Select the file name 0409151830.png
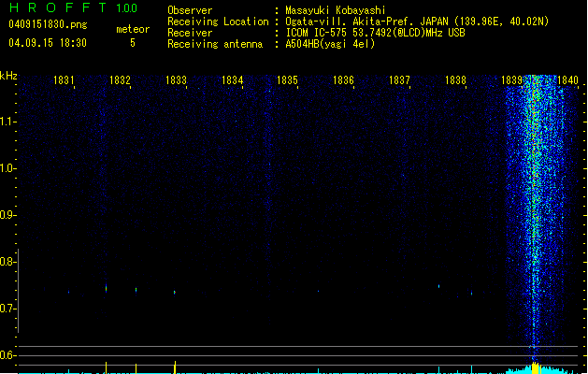The image size is (588, 374). point(48,24)
